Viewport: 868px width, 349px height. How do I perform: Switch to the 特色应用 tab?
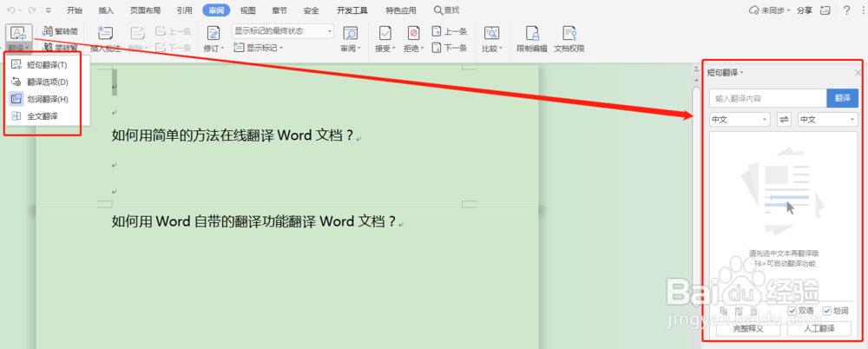401,10
